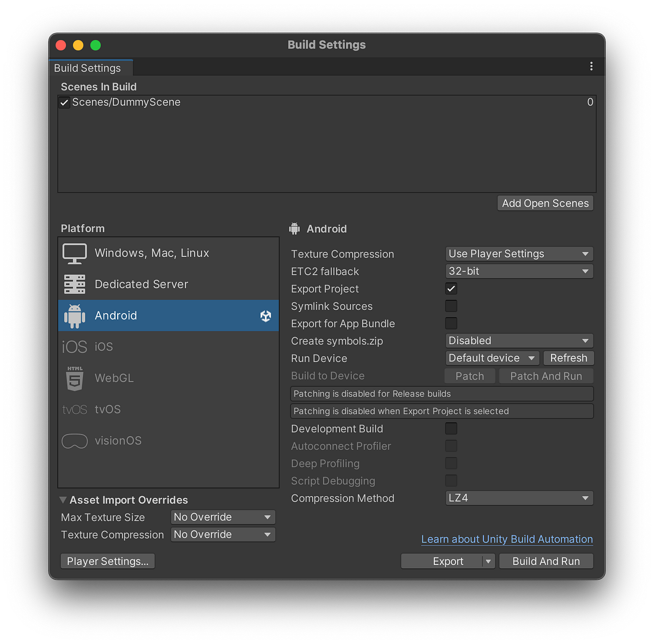Click the tvOS platform icon
The width and height of the screenshot is (654, 644).
coord(74,409)
